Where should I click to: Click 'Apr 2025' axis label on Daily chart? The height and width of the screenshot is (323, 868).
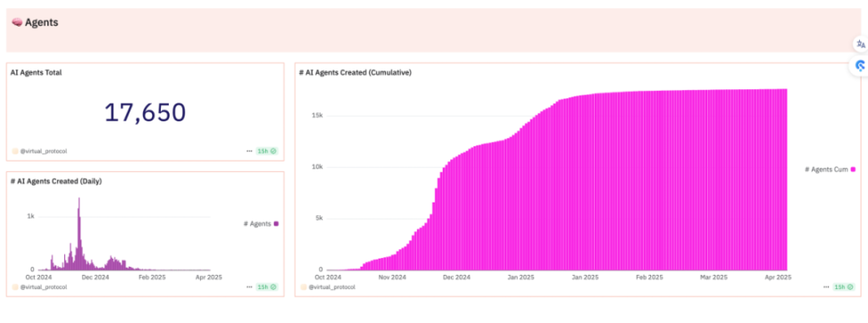pyautogui.click(x=210, y=277)
